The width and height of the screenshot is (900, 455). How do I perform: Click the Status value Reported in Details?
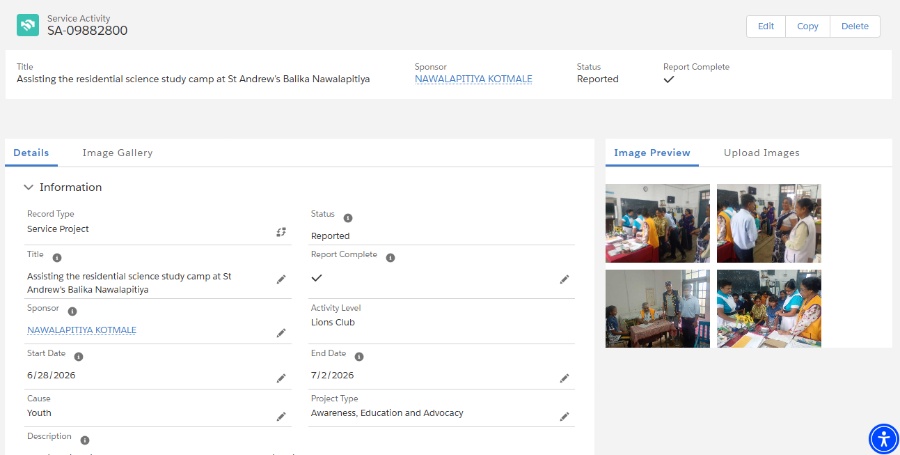pos(330,236)
